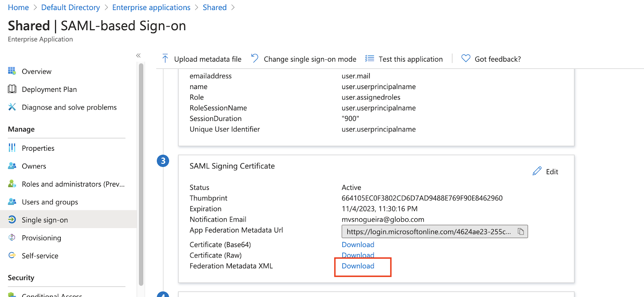
Task: Click the undo-style Change sign-on mode icon
Action: tap(255, 58)
